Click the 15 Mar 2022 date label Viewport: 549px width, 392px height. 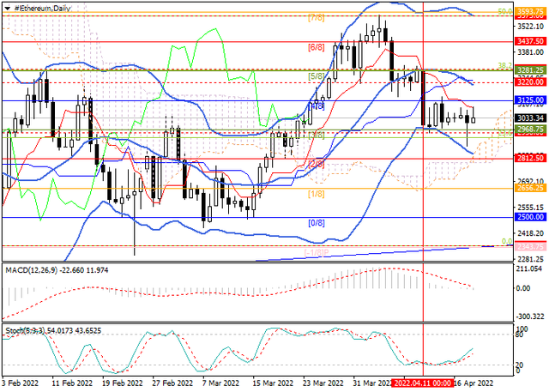273,383
